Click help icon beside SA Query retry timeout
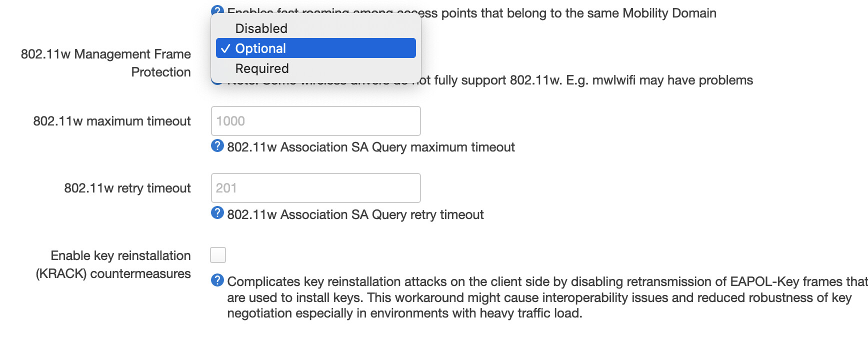The height and width of the screenshot is (341, 868). coord(217,212)
